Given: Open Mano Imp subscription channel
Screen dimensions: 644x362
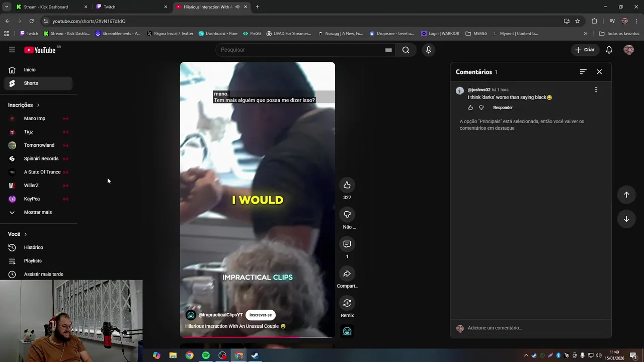Looking at the screenshot, I should [38, 119].
